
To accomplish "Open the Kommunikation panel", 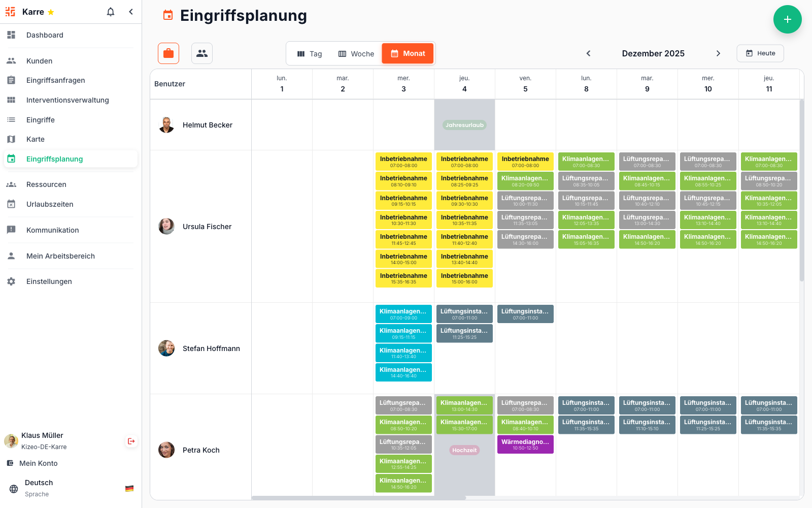I will click(x=52, y=230).
